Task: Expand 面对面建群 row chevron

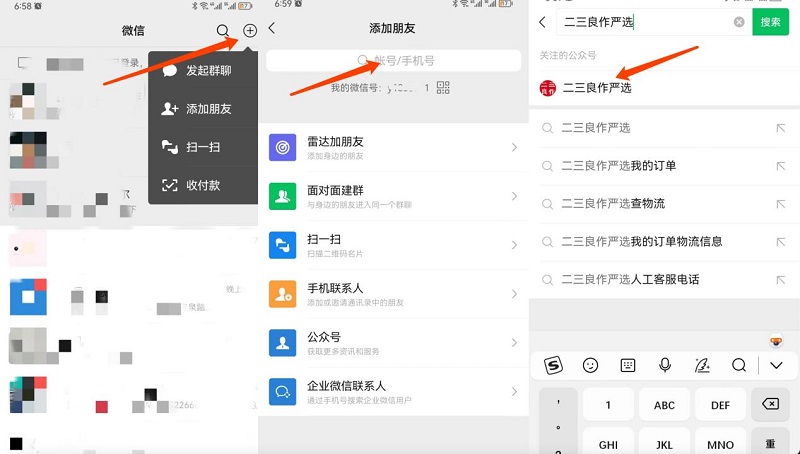Action: [x=514, y=196]
